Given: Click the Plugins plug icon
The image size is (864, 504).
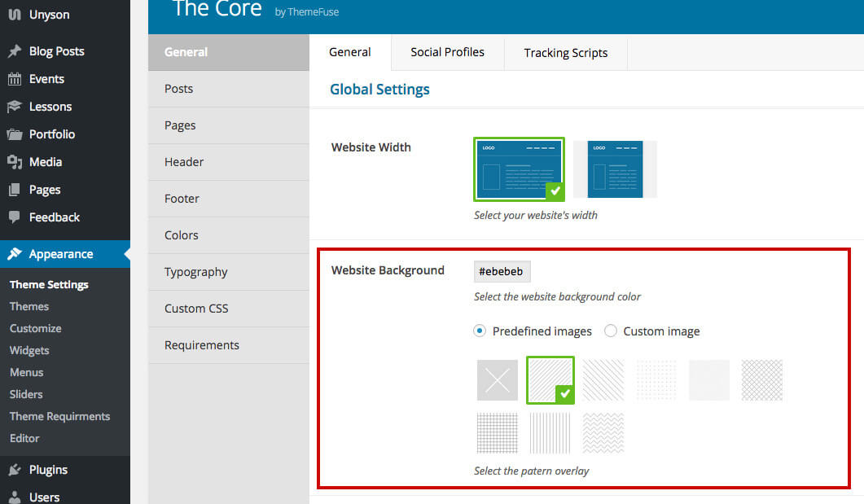Looking at the screenshot, I should click(x=15, y=470).
